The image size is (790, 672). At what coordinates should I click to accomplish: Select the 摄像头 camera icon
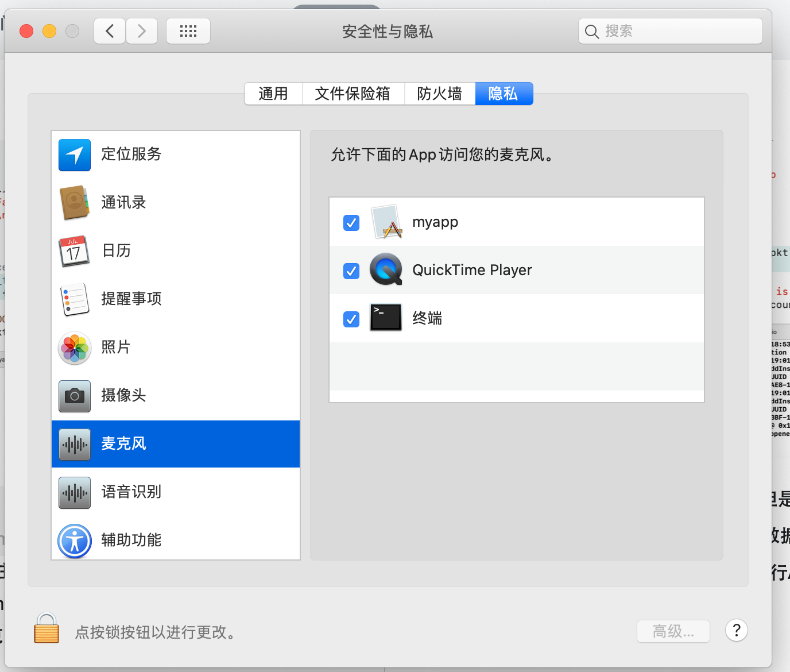coord(74,396)
